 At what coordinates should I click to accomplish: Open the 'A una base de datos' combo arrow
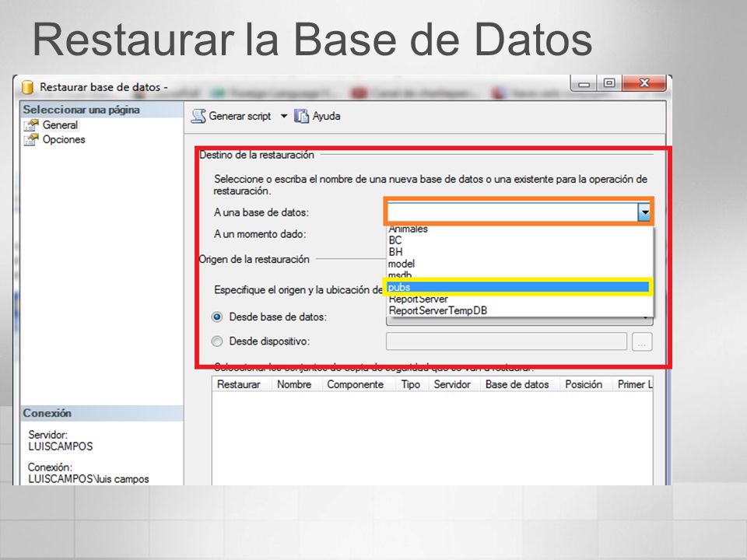644,212
